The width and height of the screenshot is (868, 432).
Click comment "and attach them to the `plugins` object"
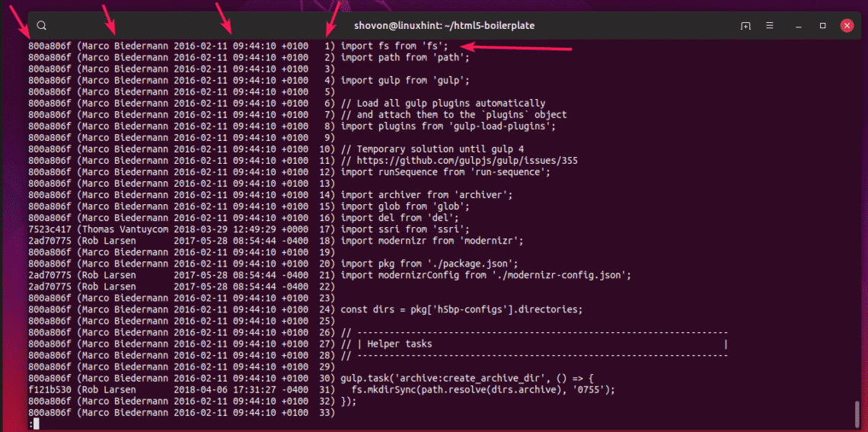click(461, 114)
